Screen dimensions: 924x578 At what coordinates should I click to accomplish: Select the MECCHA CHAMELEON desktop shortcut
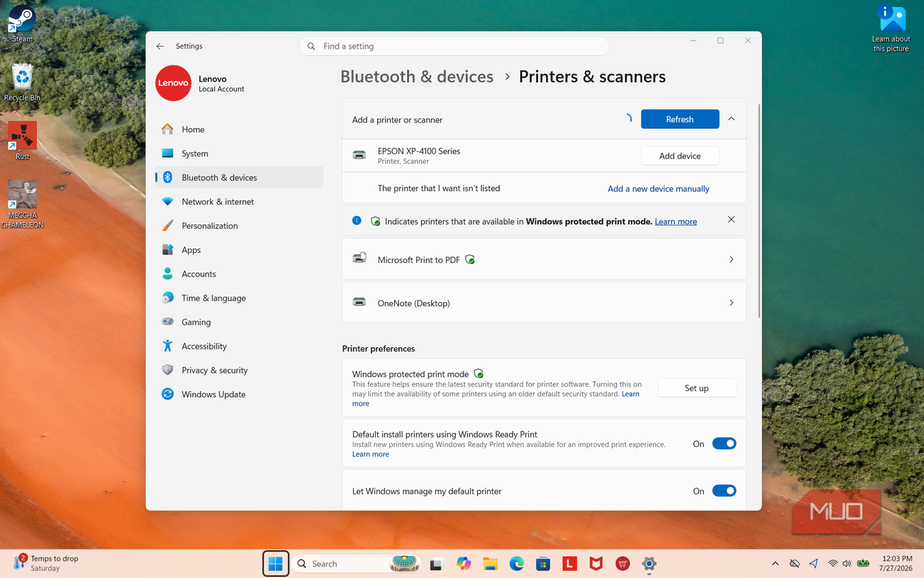(22, 204)
